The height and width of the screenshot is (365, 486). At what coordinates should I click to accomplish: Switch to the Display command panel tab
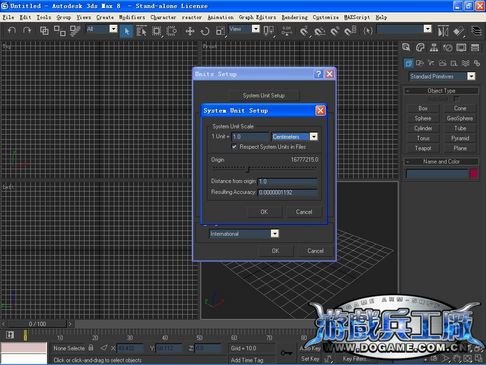pos(461,47)
